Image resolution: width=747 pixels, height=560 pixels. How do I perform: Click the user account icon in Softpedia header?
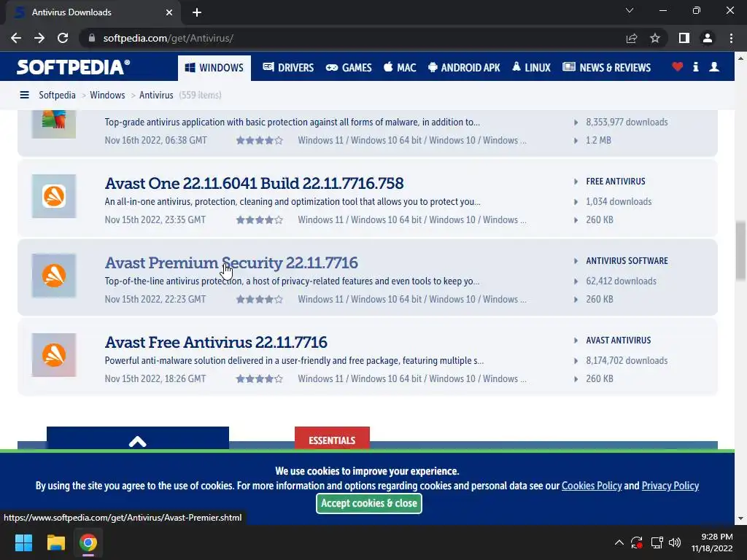714,66
